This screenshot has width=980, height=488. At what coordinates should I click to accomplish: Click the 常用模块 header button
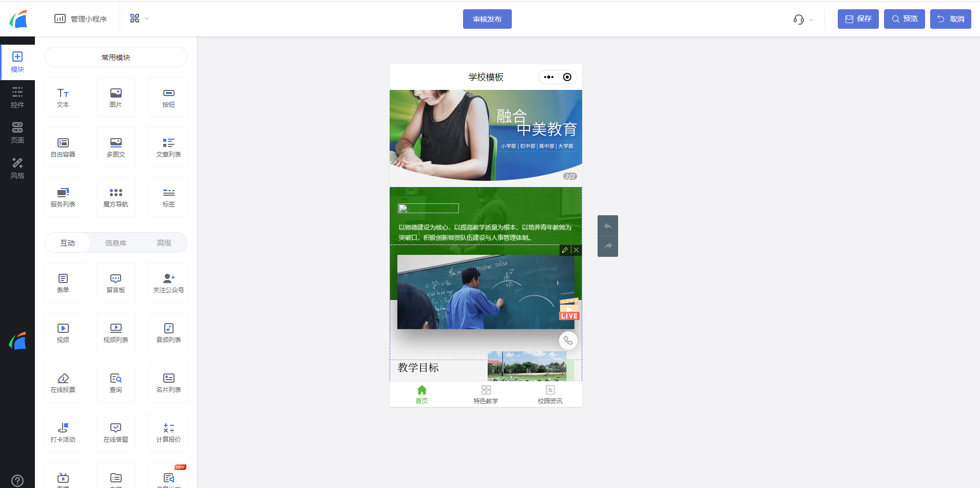click(x=116, y=57)
